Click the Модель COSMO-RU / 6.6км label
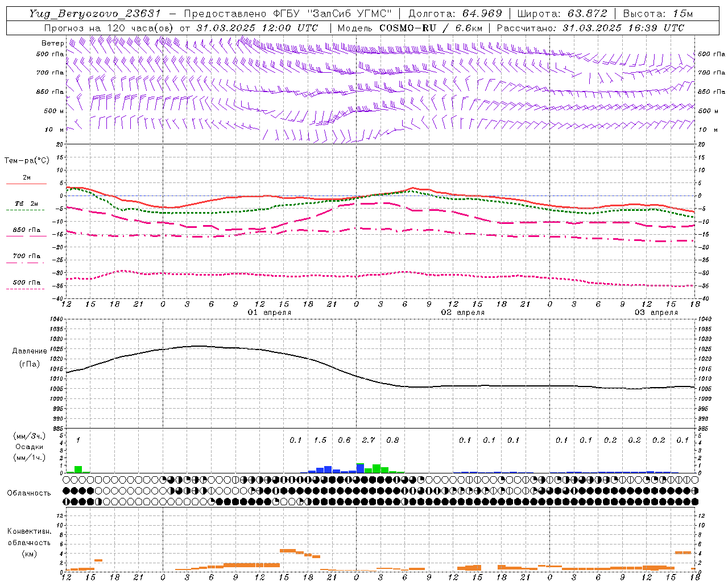 pyautogui.click(x=410, y=28)
